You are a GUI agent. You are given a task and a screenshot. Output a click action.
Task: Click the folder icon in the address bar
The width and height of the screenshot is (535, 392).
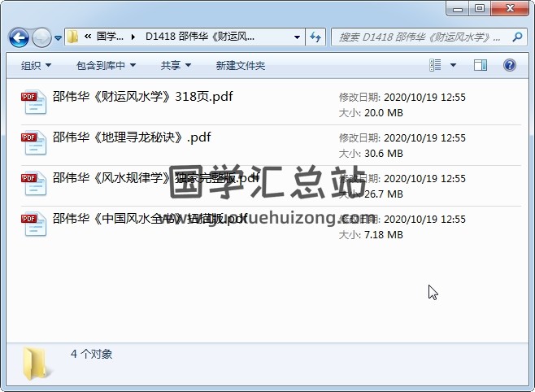pos(72,37)
